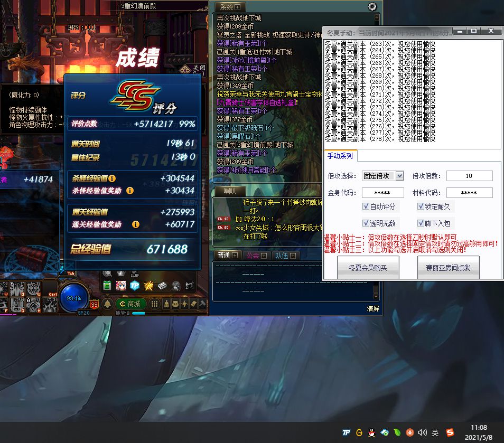Click the Lv.17 skill slot Q
Screen dimensions: 504x443
pyautogui.click(x=17, y=288)
